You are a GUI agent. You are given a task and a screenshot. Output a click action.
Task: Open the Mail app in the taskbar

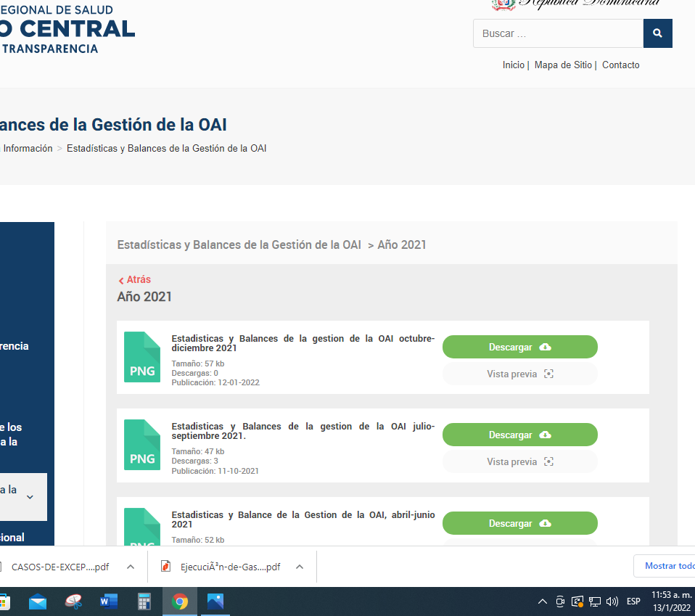coord(38,601)
